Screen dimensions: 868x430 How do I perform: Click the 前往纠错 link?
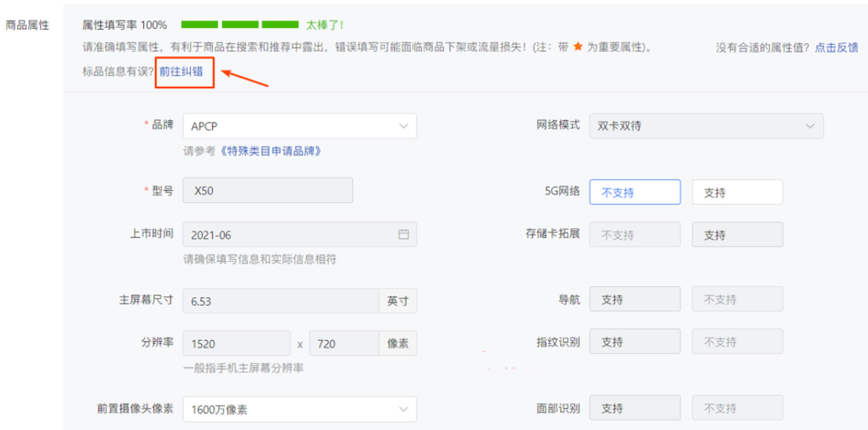pos(182,71)
